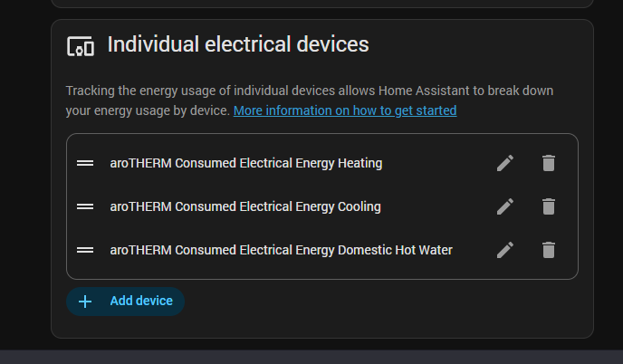Delete the Domestic Hot Water device
Screen dimensions: 623x364
pos(548,250)
